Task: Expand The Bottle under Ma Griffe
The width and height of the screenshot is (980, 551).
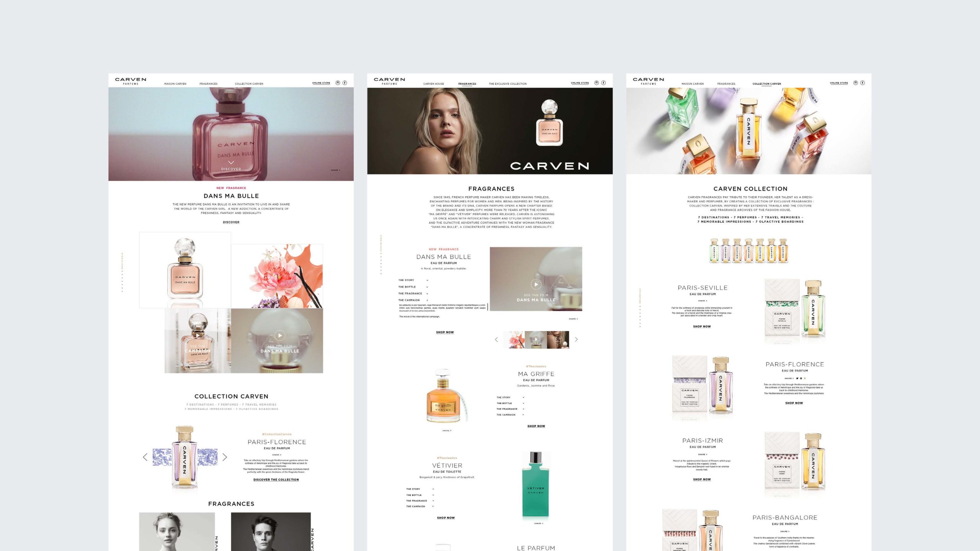Action: (511, 403)
